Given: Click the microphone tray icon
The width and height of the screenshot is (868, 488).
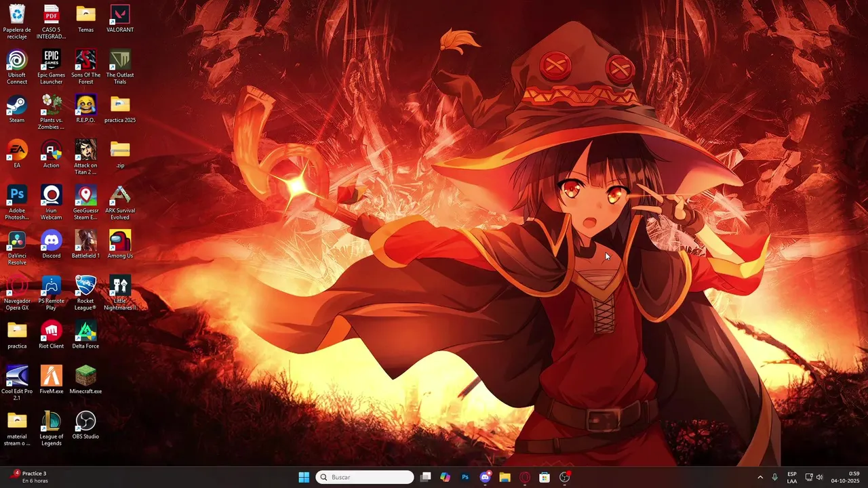Looking at the screenshot, I should [774, 477].
